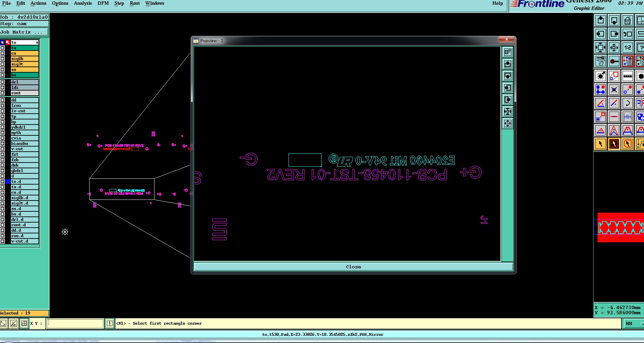Viewport: 644px width, 343px height.
Task: Toggle display checkbox for mpth layer
Action: click(2, 133)
